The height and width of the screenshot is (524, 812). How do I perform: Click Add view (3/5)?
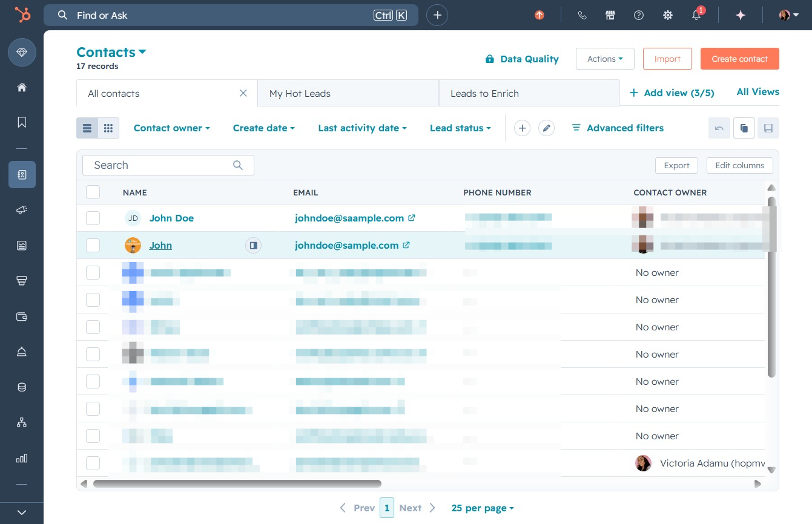click(672, 93)
